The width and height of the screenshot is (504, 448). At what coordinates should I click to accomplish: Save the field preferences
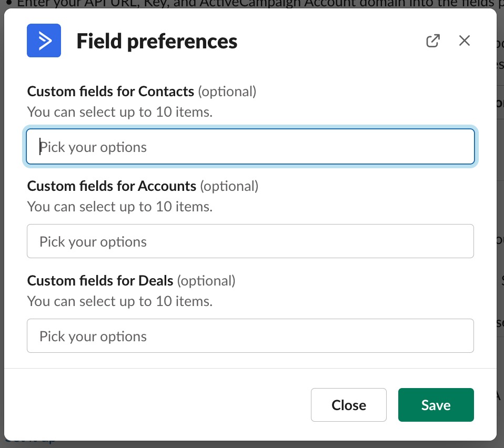436,405
